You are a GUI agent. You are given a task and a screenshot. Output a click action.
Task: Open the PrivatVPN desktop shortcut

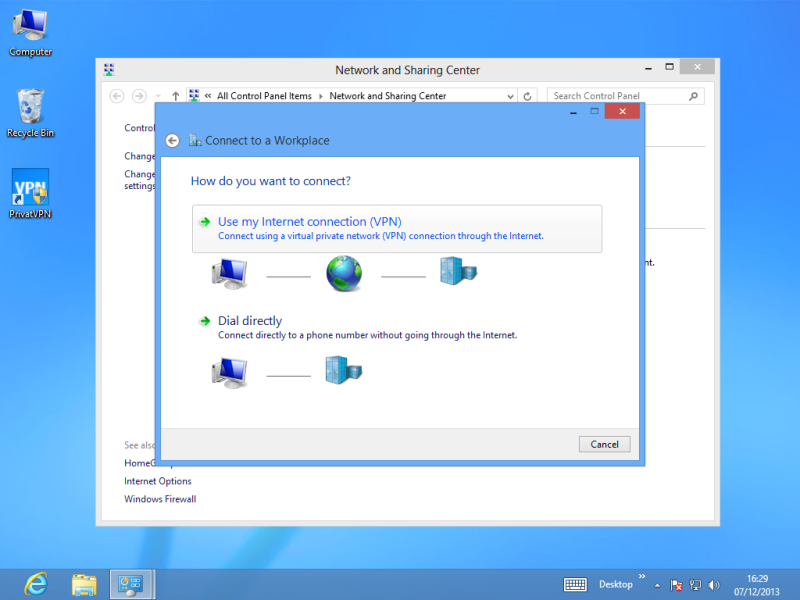click(x=30, y=193)
